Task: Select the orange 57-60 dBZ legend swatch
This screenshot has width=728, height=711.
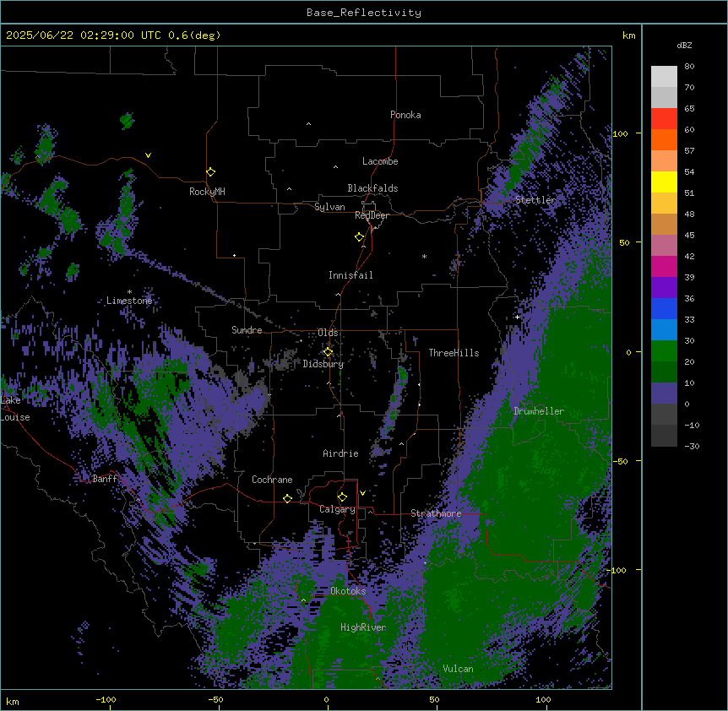Action: point(664,139)
